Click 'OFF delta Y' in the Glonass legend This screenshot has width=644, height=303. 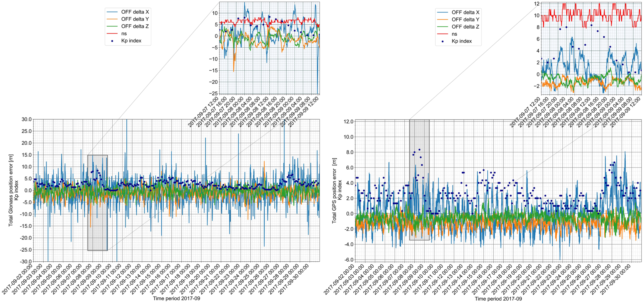135,19
